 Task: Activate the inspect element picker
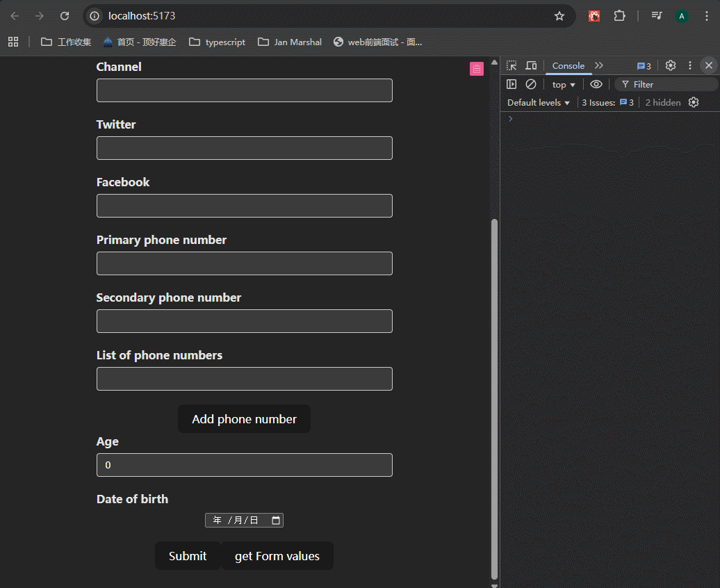(512, 65)
